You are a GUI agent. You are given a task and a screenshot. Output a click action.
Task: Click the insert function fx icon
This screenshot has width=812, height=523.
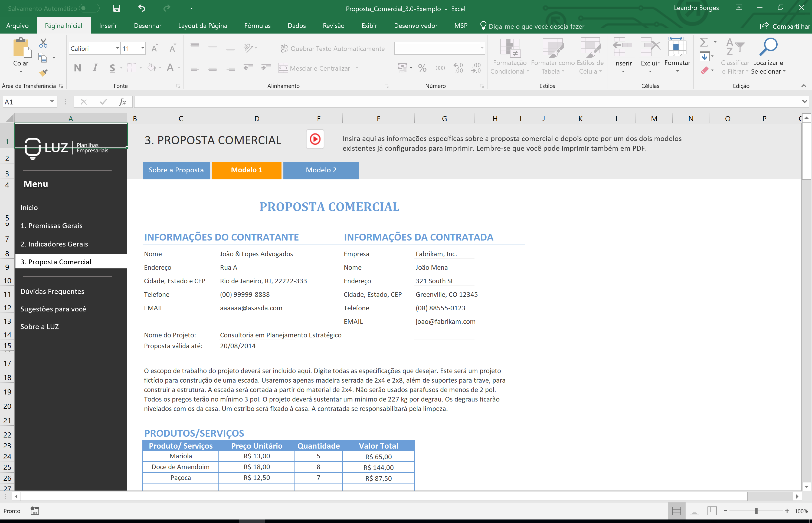click(x=122, y=102)
